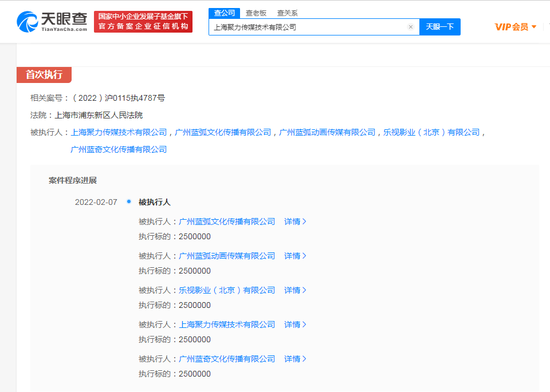Open 广州蓝奇文化传播有限公司 link in 被执行人 header line
This screenshot has height=392, width=550.
[x=119, y=149]
